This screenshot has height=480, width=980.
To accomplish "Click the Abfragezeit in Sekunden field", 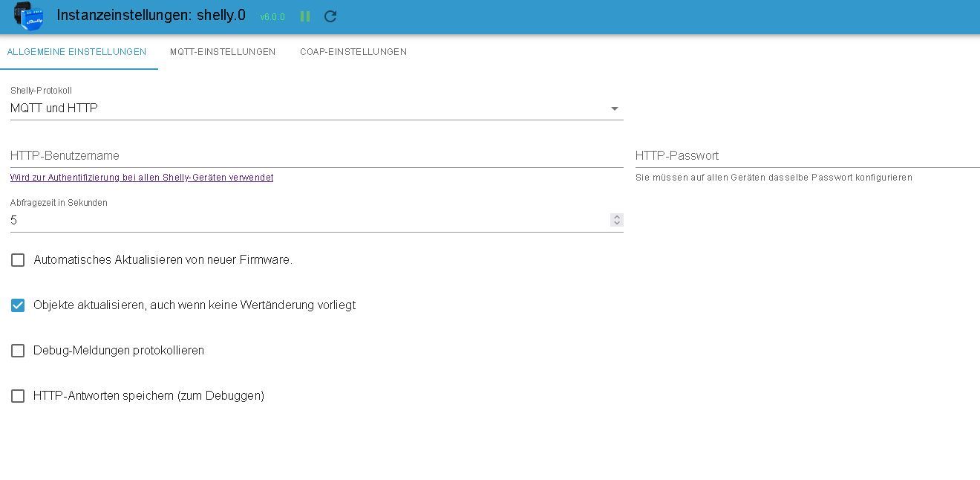I will point(304,220).
